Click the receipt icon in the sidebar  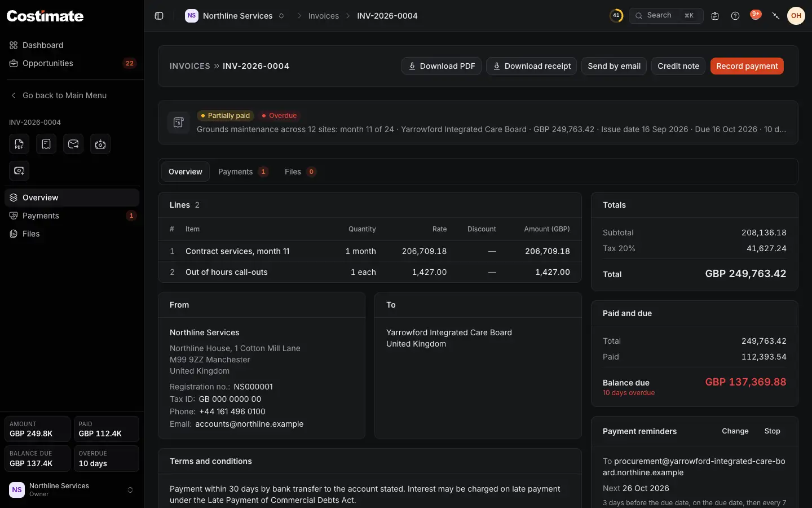click(x=46, y=144)
